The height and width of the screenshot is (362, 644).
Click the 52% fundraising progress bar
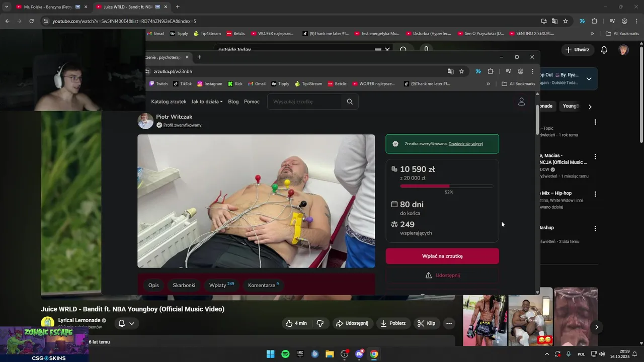(x=446, y=186)
